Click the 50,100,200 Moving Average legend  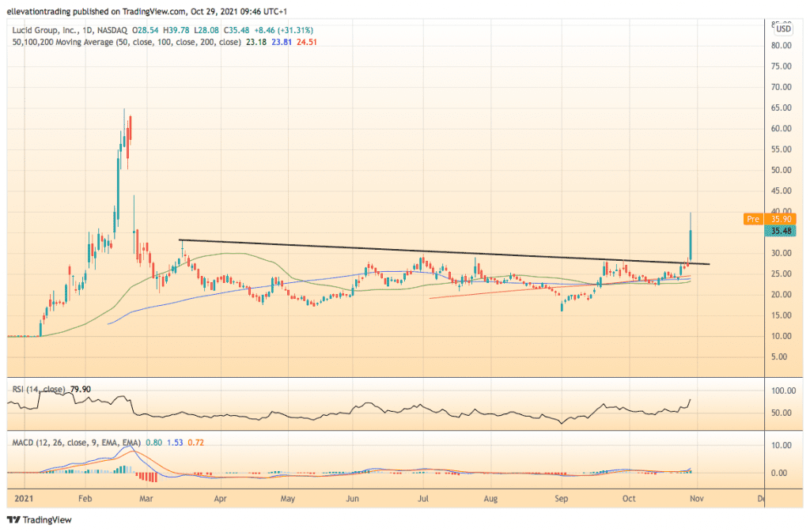click(127, 43)
